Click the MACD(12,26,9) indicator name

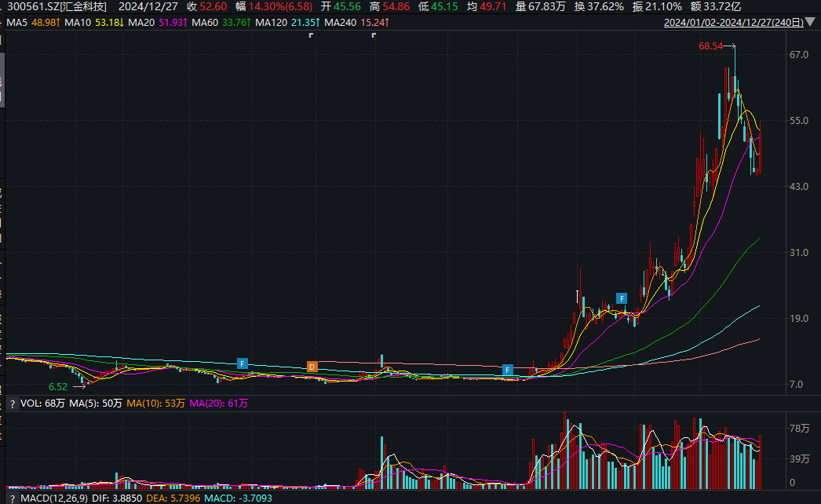click(54, 499)
